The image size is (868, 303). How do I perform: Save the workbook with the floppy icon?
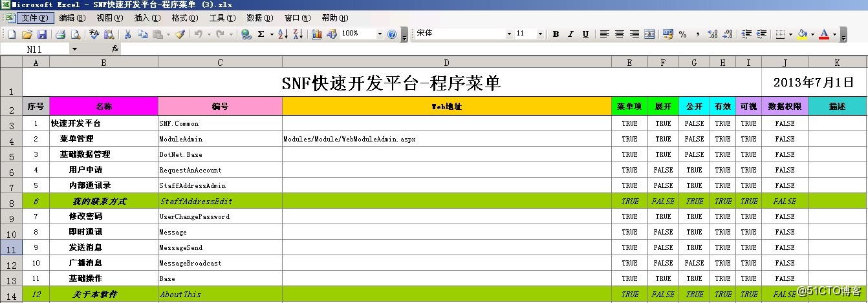point(41,34)
